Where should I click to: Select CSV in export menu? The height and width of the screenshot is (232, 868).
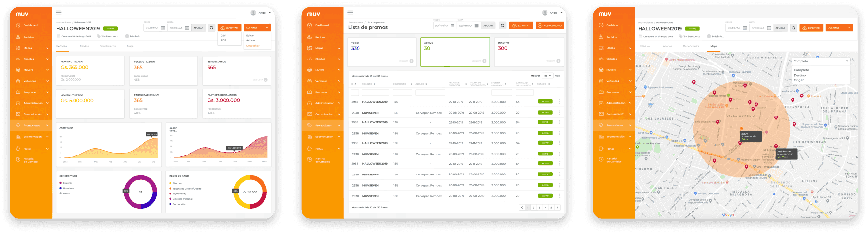(223, 35)
